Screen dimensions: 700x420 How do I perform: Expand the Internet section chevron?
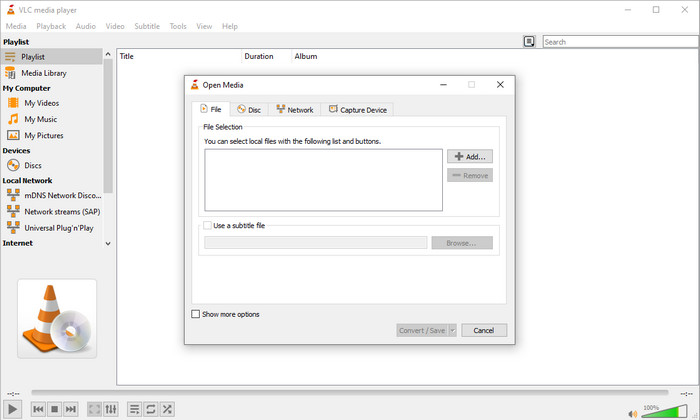tap(108, 244)
